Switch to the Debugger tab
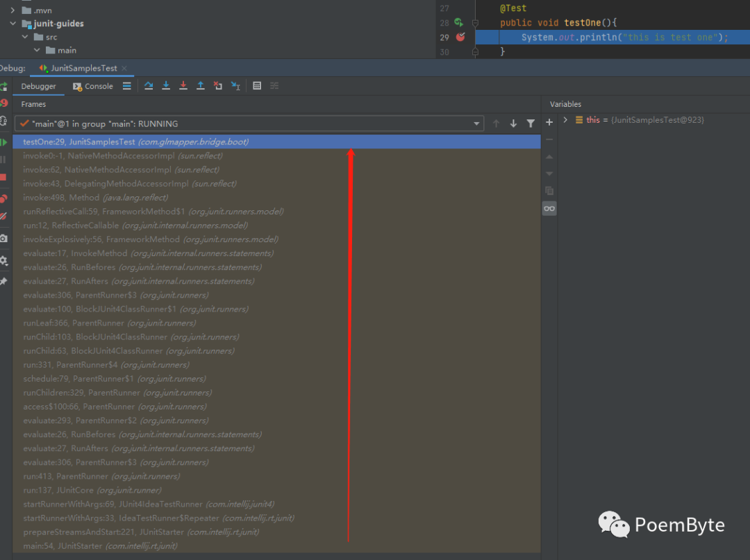750x560 pixels. tap(38, 86)
